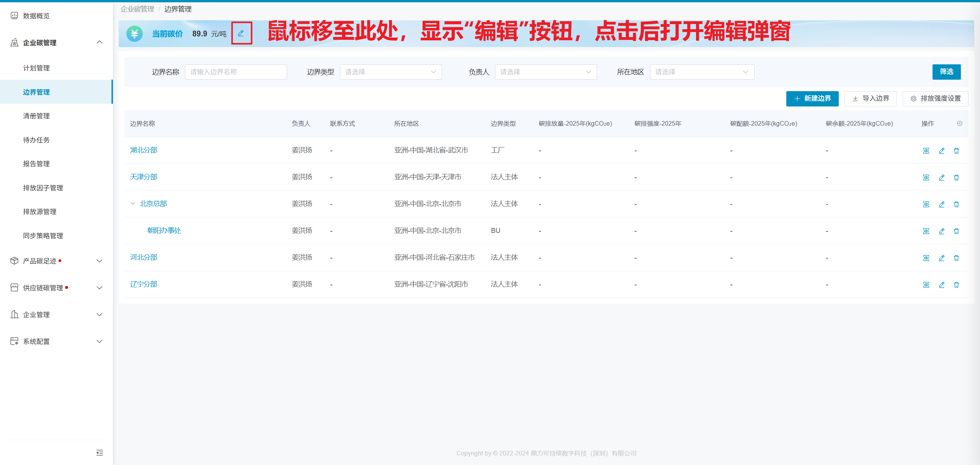Viewport: 980px width, 465px height.
Task: Delete the 北京总部 boundary row
Action: coord(956,204)
